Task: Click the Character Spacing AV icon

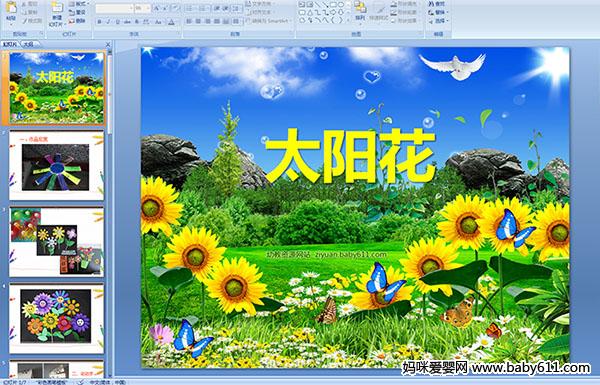Action: coord(146,22)
